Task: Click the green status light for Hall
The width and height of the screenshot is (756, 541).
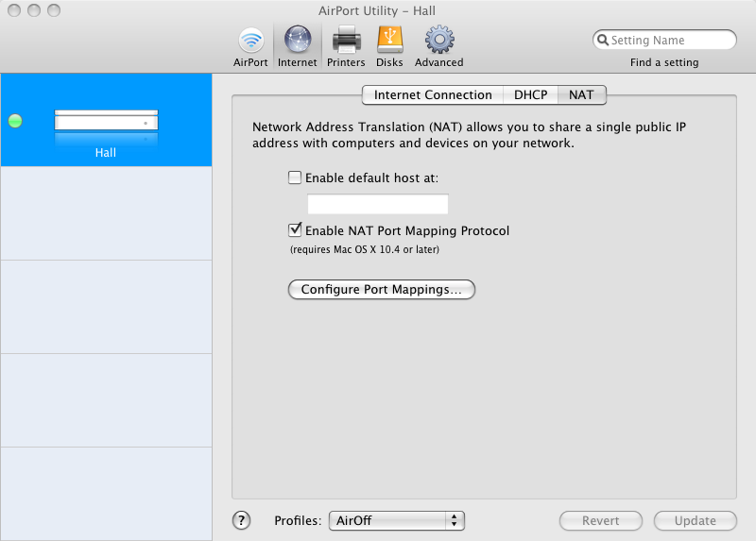Action: [x=15, y=121]
